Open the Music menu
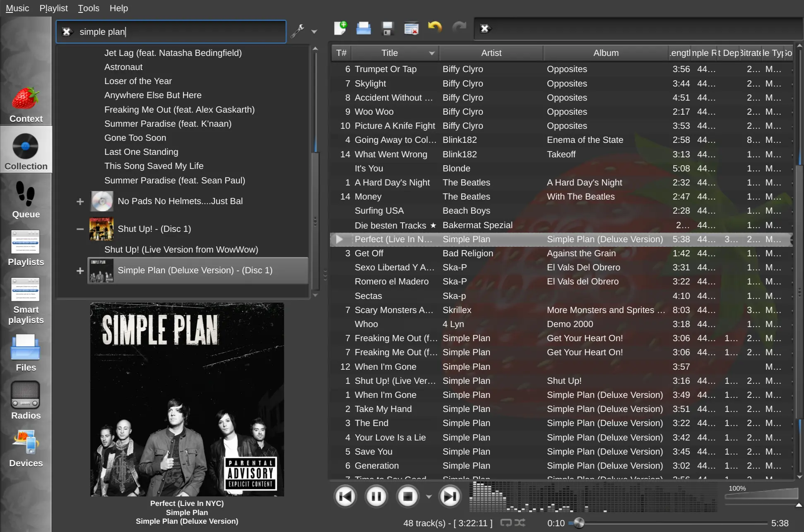 (17, 8)
